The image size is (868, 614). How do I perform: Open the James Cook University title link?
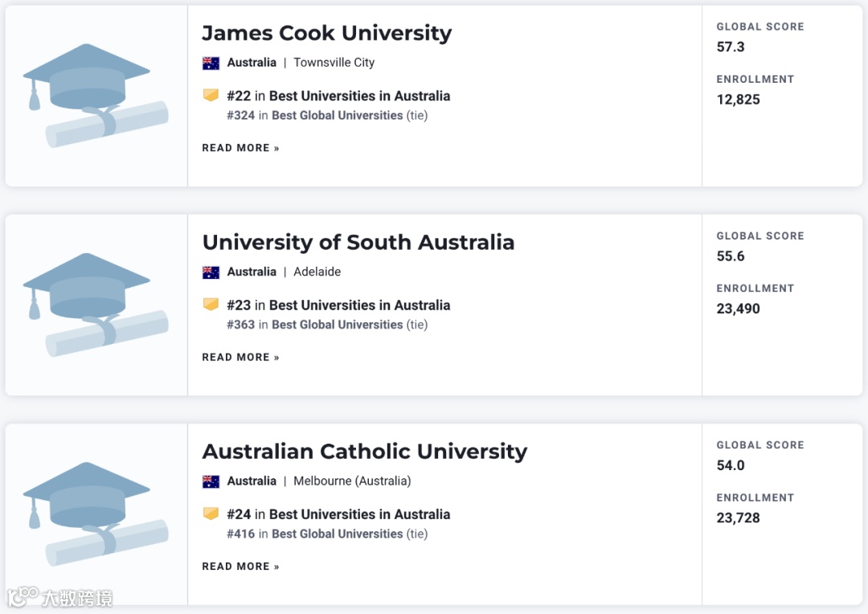click(x=326, y=33)
